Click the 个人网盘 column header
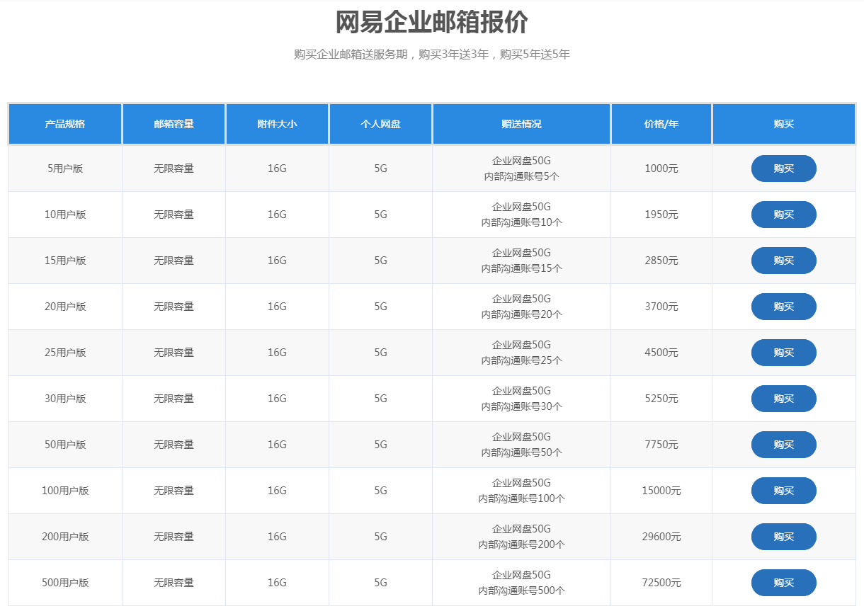Screen dimensions: 864x616 tap(380, 124)
